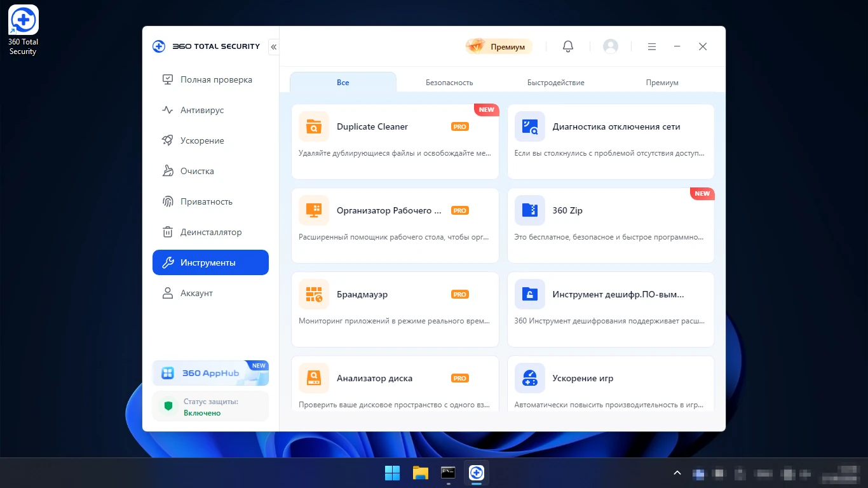Open Очистка section in sidebar
868x488 pixels.
[x=210, y=171]
